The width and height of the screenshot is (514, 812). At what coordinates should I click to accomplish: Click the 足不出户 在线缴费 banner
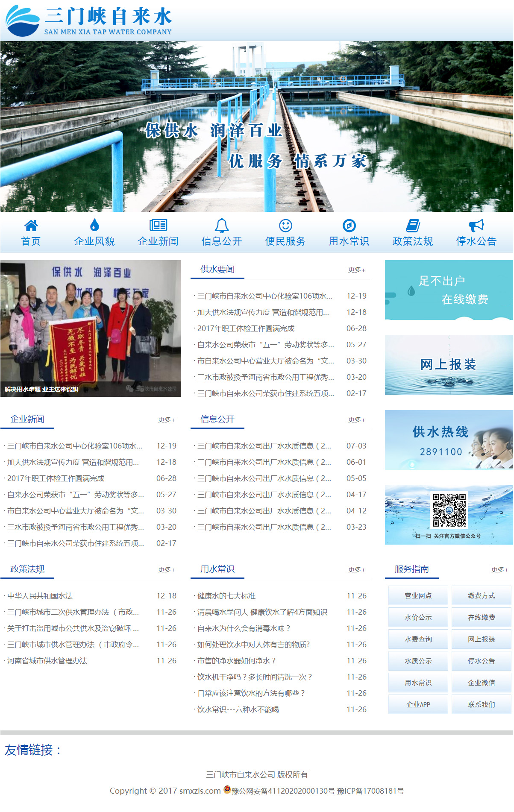pos(449,290)
